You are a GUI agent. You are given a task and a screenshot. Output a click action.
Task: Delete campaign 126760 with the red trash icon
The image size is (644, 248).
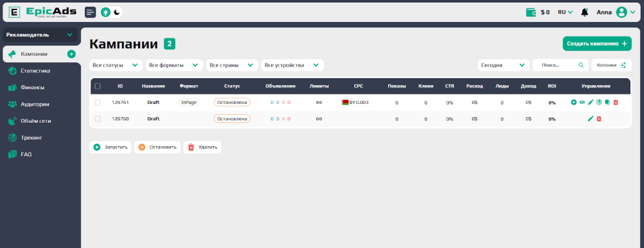coord(599,118)
